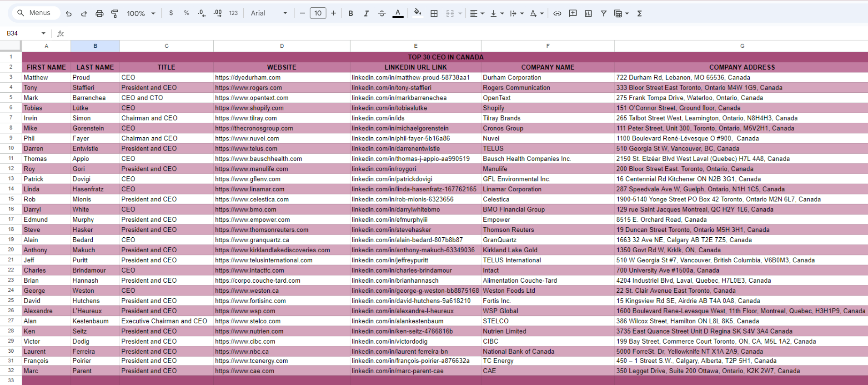Select column A header
This screenshot has height=385, width=868.
46,46
